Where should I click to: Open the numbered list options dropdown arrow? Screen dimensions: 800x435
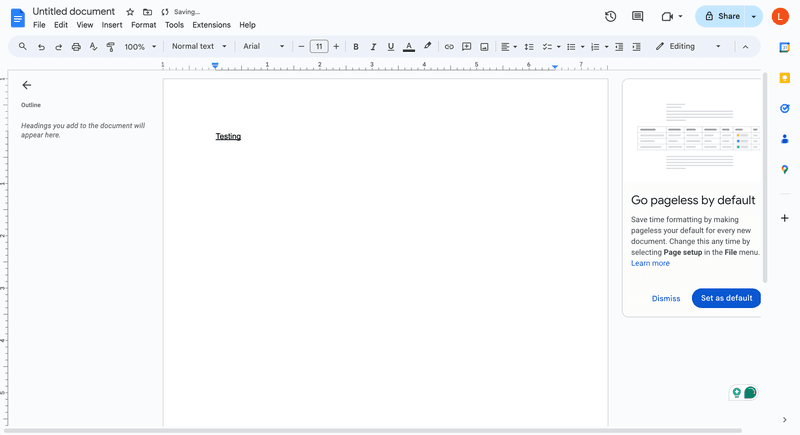click(x=607, y=47)
